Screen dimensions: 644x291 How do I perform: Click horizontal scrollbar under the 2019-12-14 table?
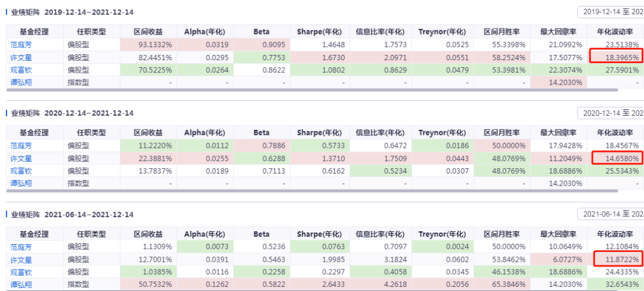pyautogui.click(x=312, y=89)
